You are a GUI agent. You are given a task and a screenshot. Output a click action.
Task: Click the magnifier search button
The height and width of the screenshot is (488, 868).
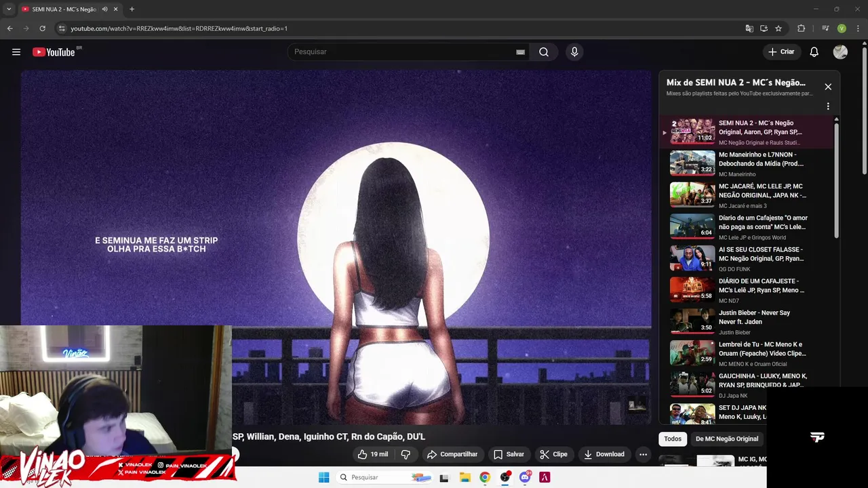[x=544, y=52]
